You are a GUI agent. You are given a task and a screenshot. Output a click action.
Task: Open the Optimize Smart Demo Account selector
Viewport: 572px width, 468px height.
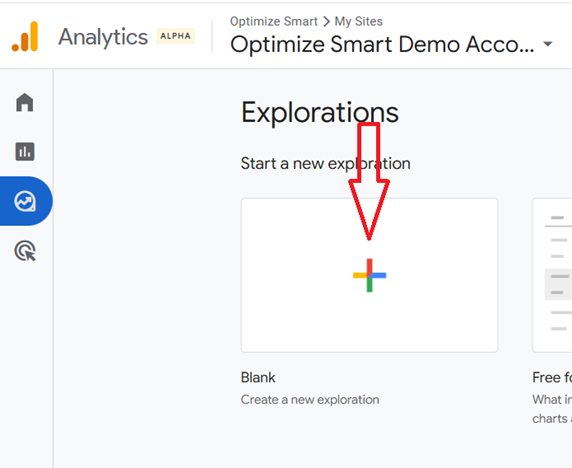pyautogui.click(x=391, y=45)
